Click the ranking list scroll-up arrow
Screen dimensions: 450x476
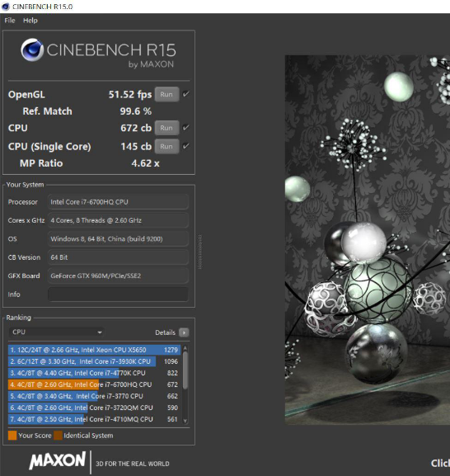click(x=185, y=347)
